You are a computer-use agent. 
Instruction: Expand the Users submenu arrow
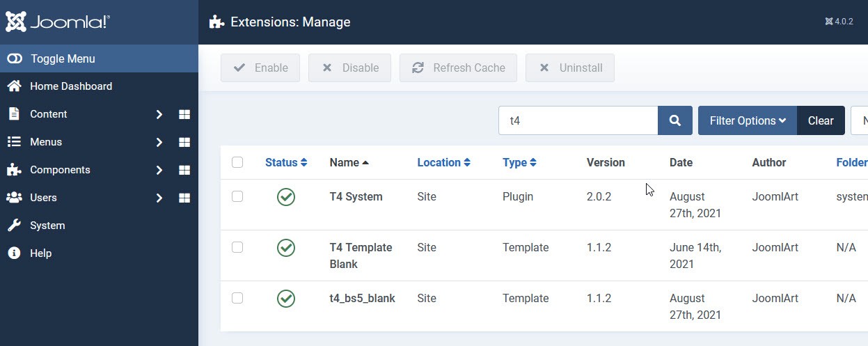[159, 198]
